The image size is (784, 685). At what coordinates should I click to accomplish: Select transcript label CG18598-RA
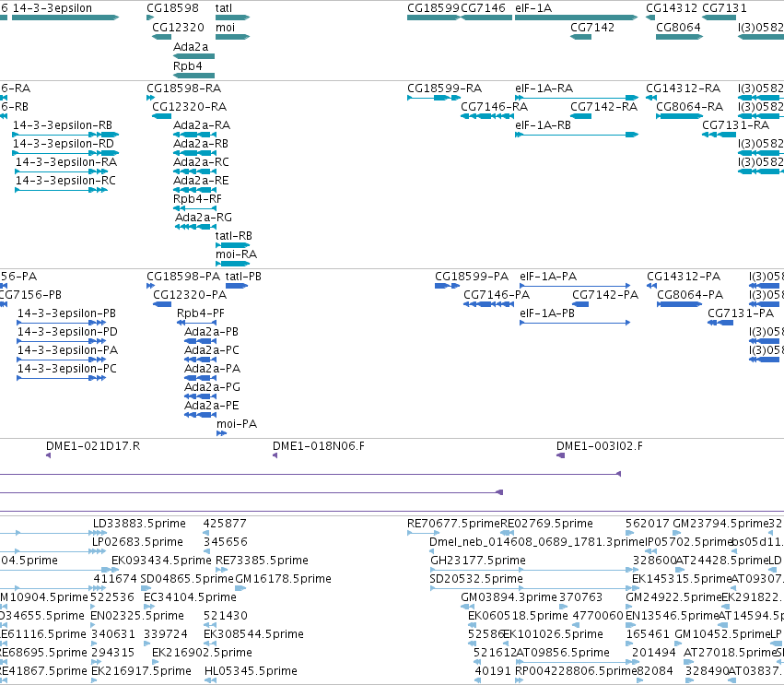tap(183, 89)
